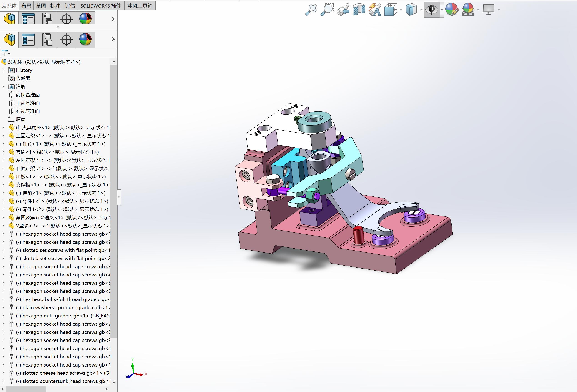This screenshot has height=392, width=577.
Task: Select the 零件1<2> component
Action: click(x=62, y=210)
